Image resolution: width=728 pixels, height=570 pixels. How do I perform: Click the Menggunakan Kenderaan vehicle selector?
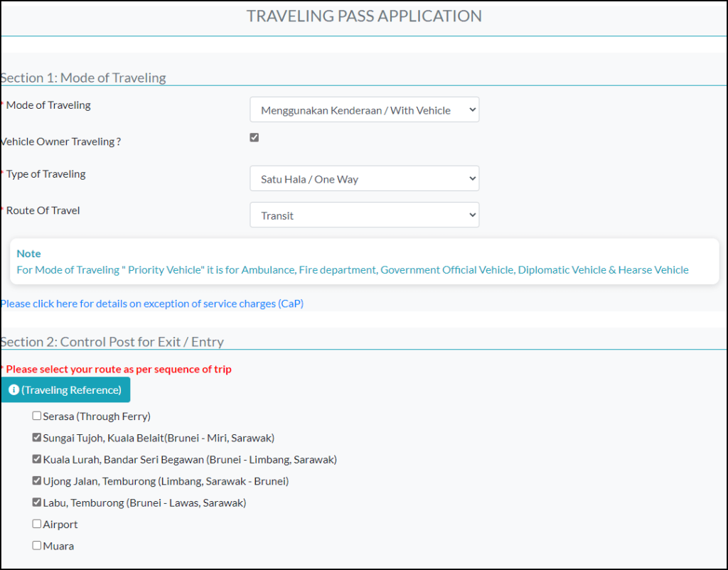[364, 110]
